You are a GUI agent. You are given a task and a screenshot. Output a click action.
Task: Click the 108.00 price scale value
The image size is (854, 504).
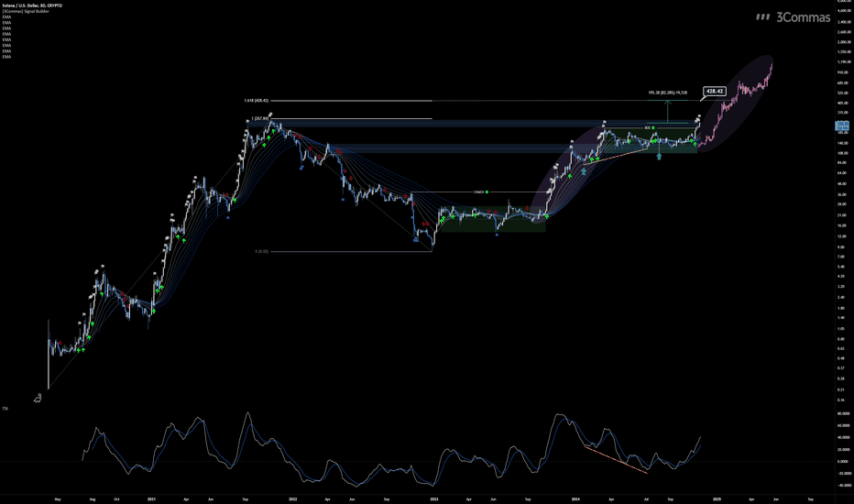tap(843, 153)
